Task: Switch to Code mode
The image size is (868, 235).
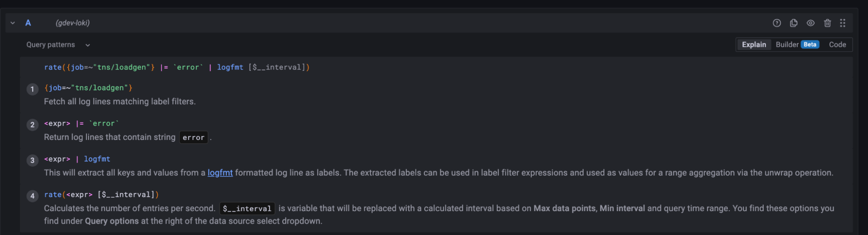Action: 837,45
